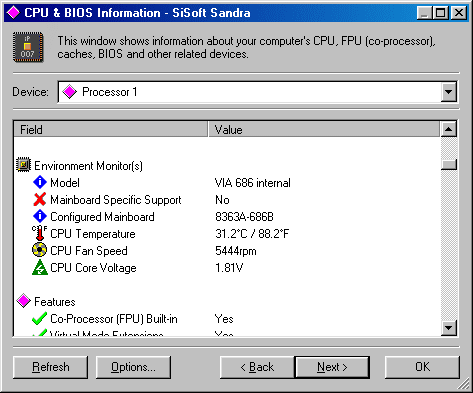Select the Features section row
The width and height of the screenshot is (473, 393).
click(x=227, y=302)
